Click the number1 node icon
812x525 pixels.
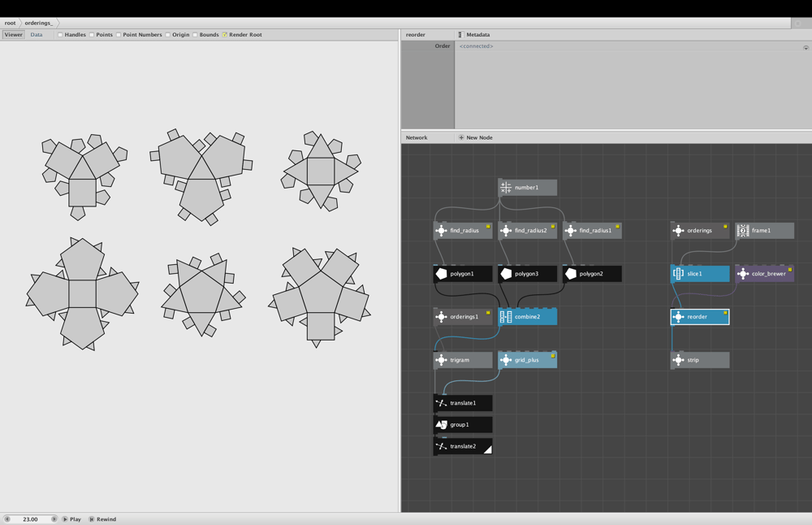point(506,188)
